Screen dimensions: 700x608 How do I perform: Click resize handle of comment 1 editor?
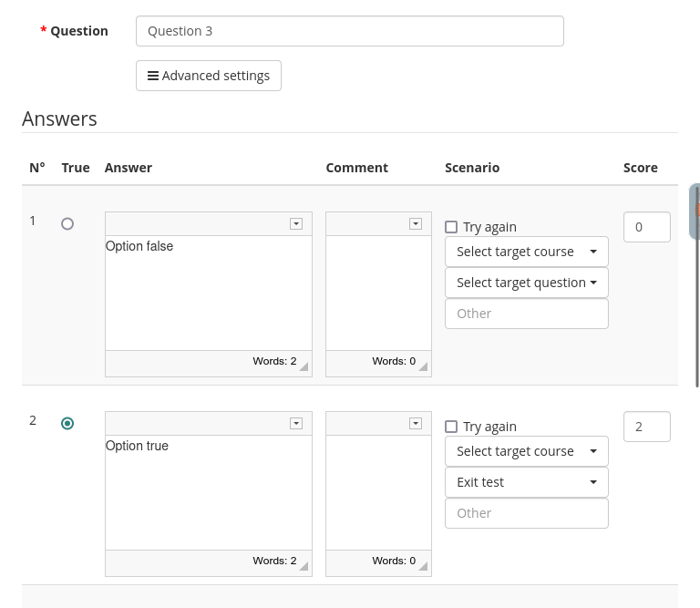point(423,366)
